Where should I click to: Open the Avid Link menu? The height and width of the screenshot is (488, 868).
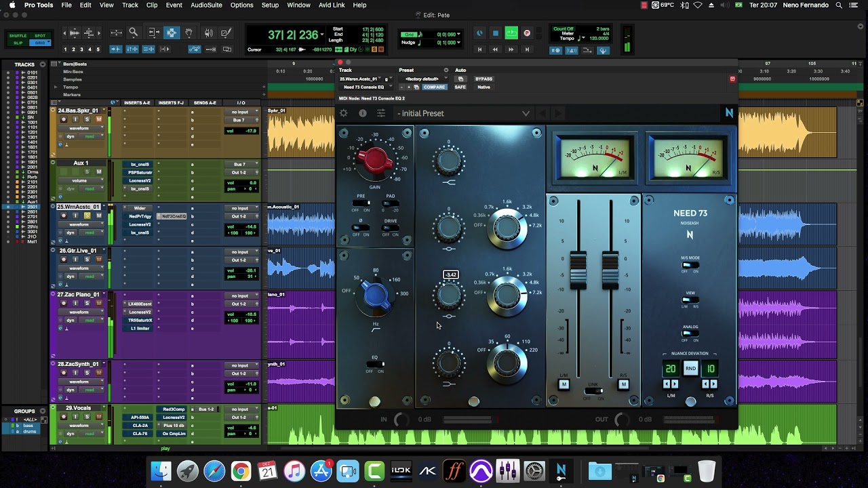tap(332, 5)
